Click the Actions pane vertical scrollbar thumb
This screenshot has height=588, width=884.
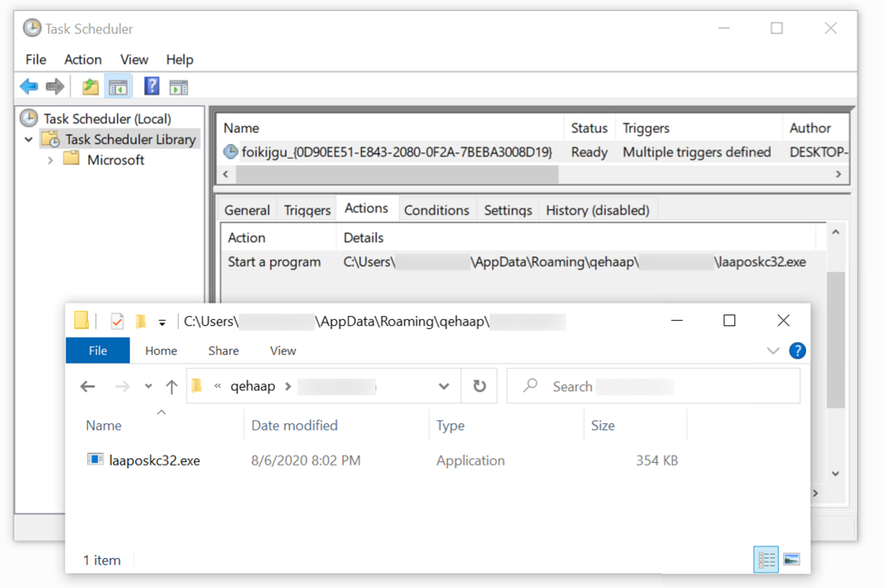click(836, 340)
